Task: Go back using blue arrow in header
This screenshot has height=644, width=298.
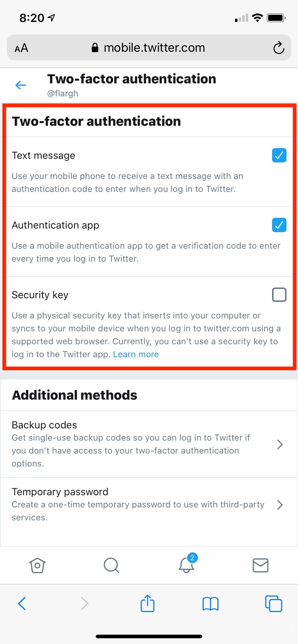Action: point(21,85)
